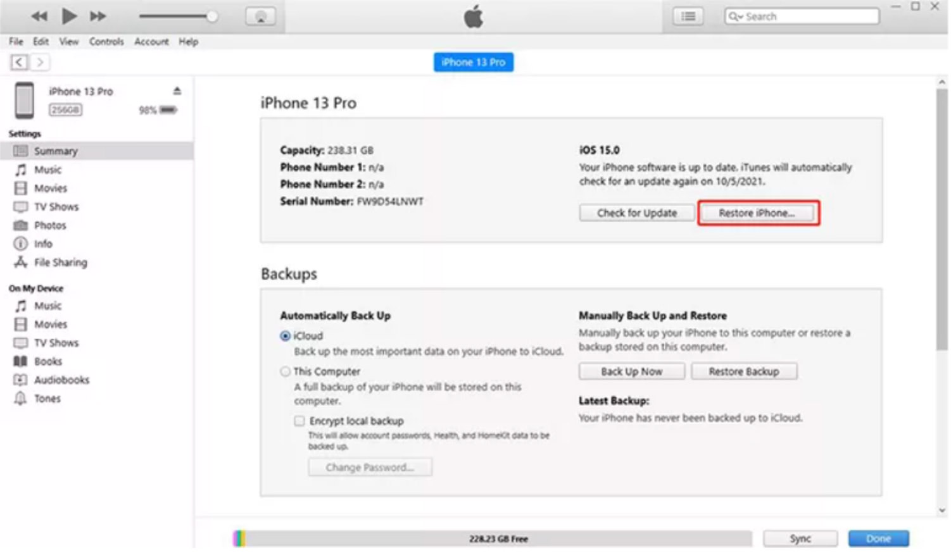The image size is (951, 560).
Task: Open Photos in the sidebar
Action: pyautogui.click(x=49, y=225)
